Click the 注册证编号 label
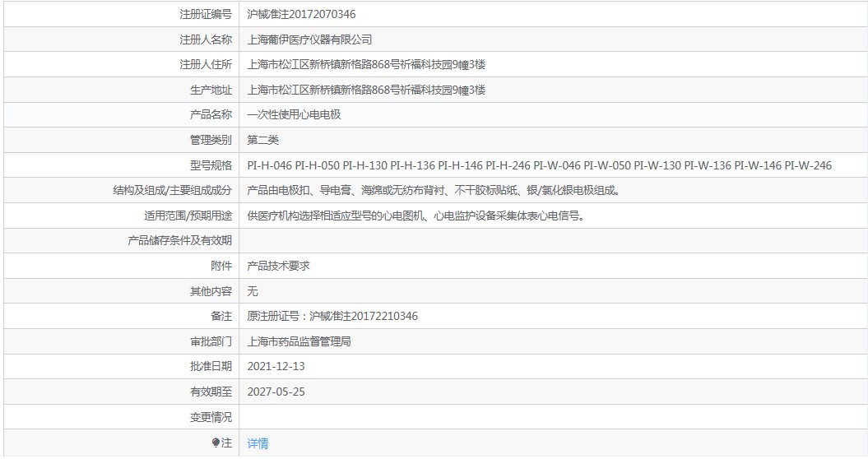 [206, 14]
